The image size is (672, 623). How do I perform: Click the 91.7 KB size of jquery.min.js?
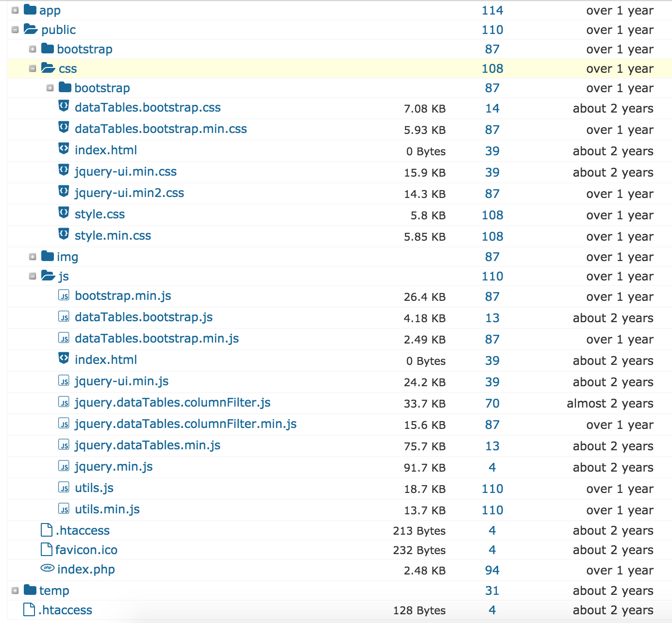click(x=425, y=468)
